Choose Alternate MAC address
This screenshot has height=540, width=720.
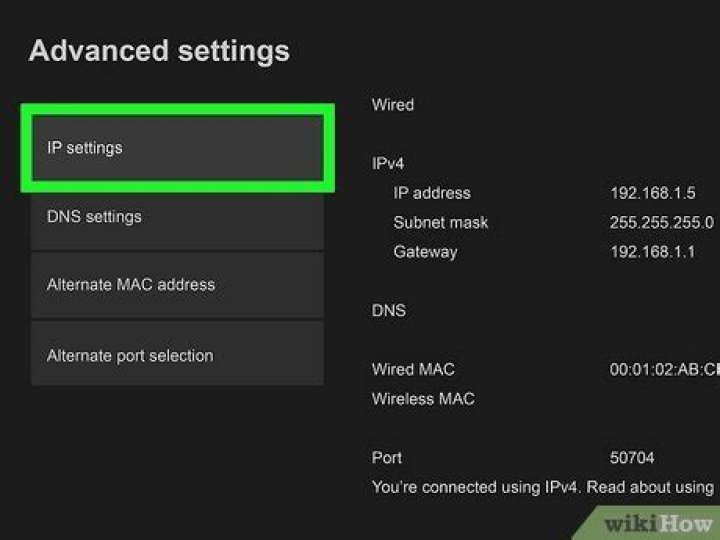point(176,285)
